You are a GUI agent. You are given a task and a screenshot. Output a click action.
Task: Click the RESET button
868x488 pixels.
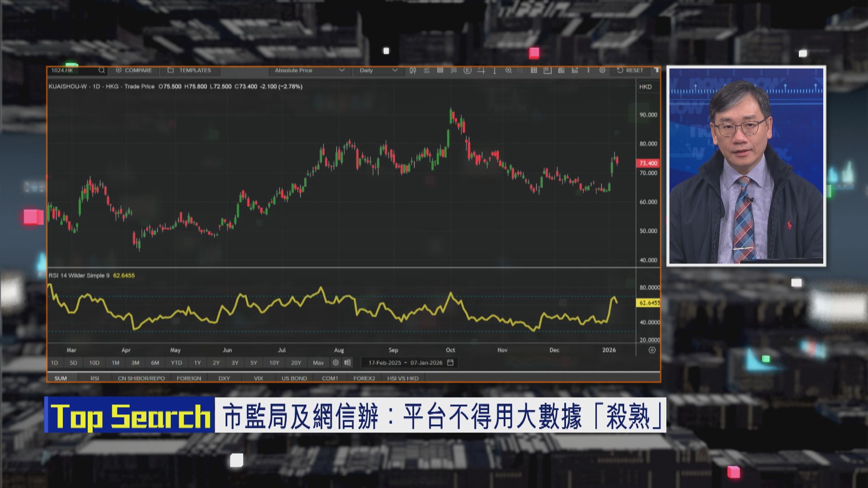632,70
